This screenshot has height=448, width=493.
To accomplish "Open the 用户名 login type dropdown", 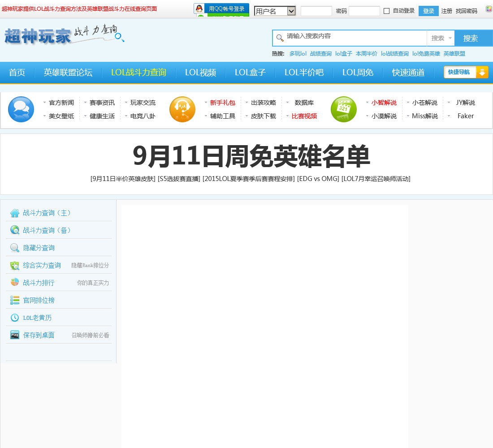I will [x=275, y=11].
